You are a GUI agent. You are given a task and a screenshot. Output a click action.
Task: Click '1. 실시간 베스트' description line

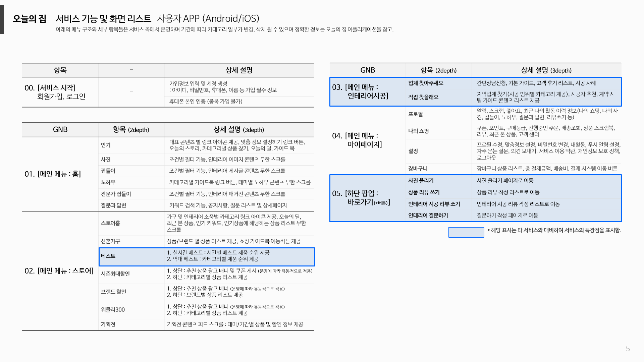(218, 252)
